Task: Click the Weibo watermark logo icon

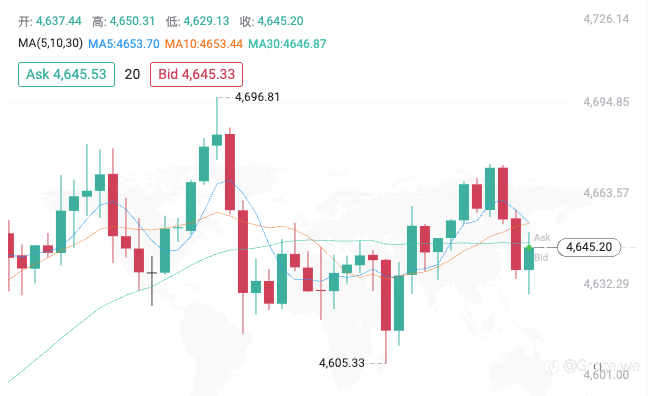Action: [x=551, y=366]
